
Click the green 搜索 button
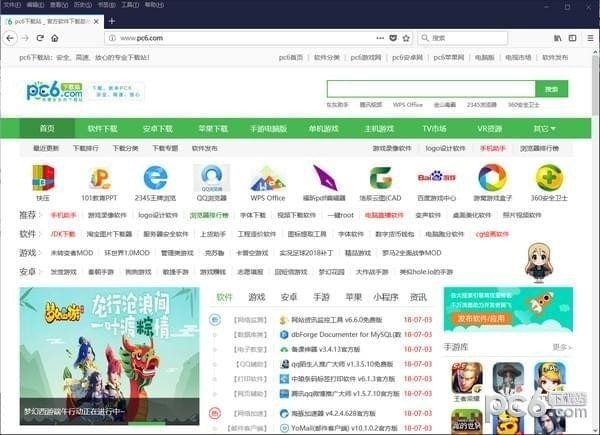551,89
